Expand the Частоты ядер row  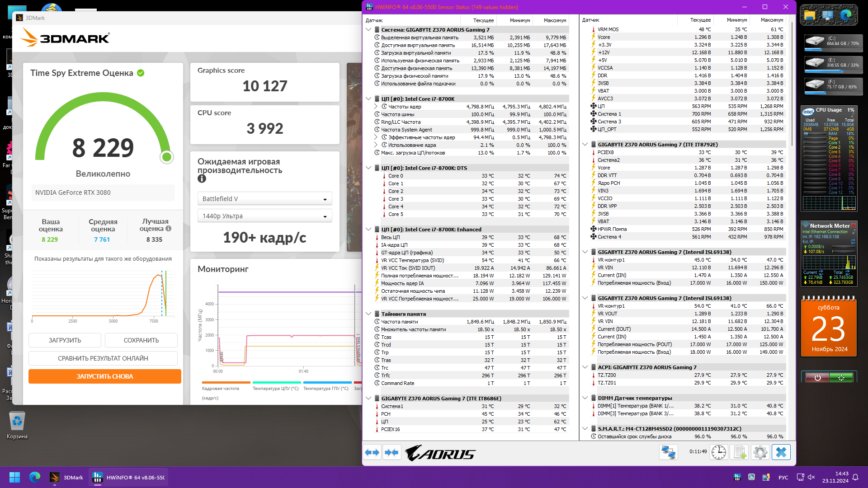(376, 107)
